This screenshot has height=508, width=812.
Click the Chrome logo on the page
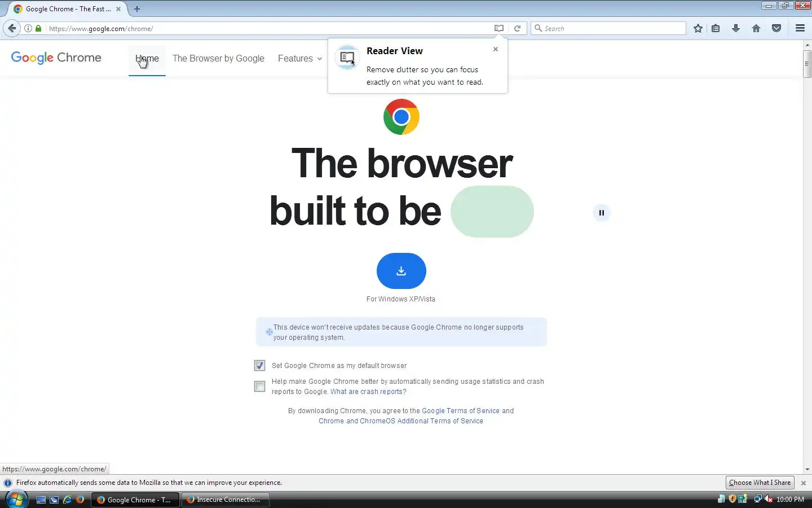(401, 117)
